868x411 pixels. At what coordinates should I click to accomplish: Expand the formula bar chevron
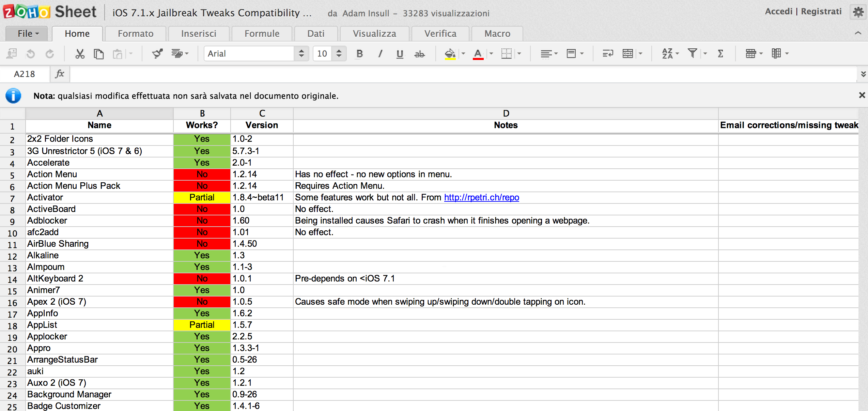point(863,74)
